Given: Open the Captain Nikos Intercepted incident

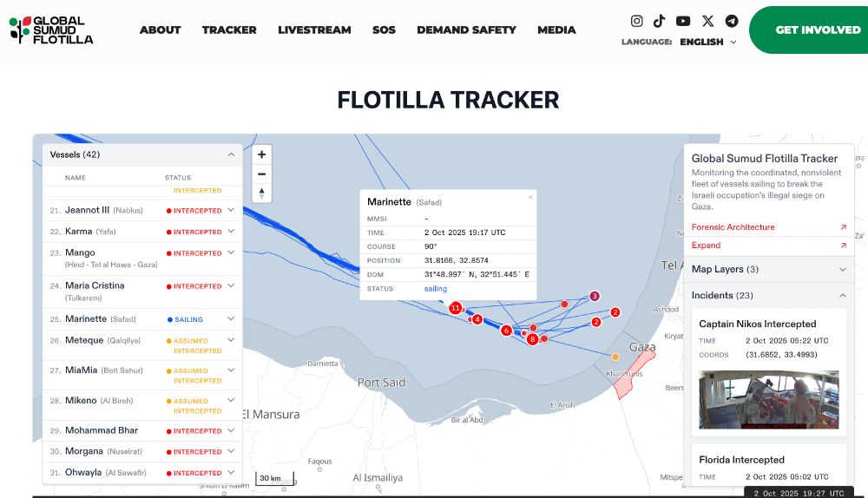Looking at the screenshot, I should click(x=757, y=324).
